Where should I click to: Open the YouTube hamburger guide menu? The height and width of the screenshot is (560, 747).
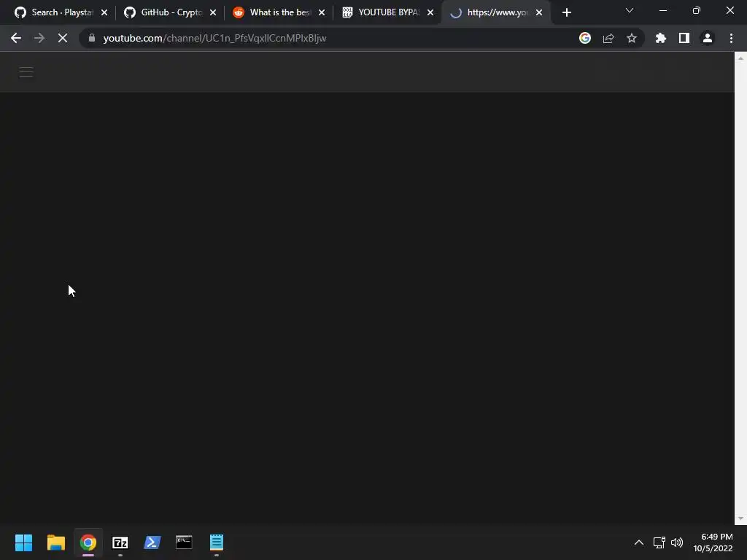coord(26,72)
